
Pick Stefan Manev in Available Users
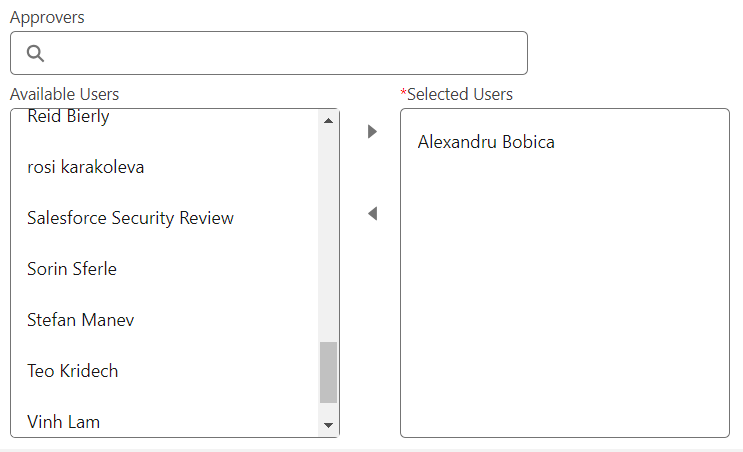(x=165, y=320)
